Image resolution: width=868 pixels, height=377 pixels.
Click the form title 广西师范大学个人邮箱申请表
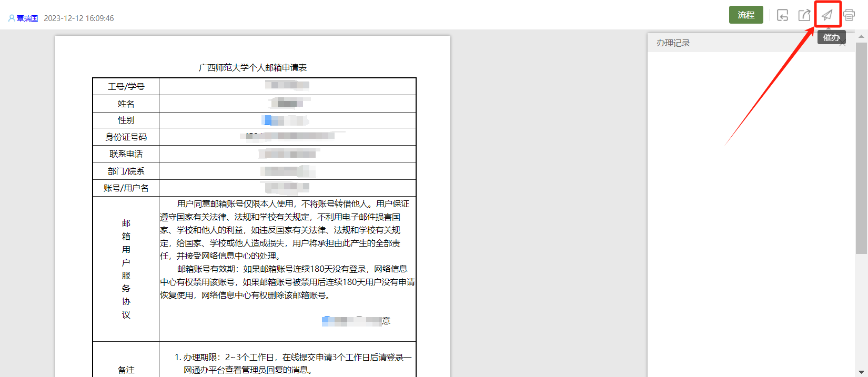253,68
